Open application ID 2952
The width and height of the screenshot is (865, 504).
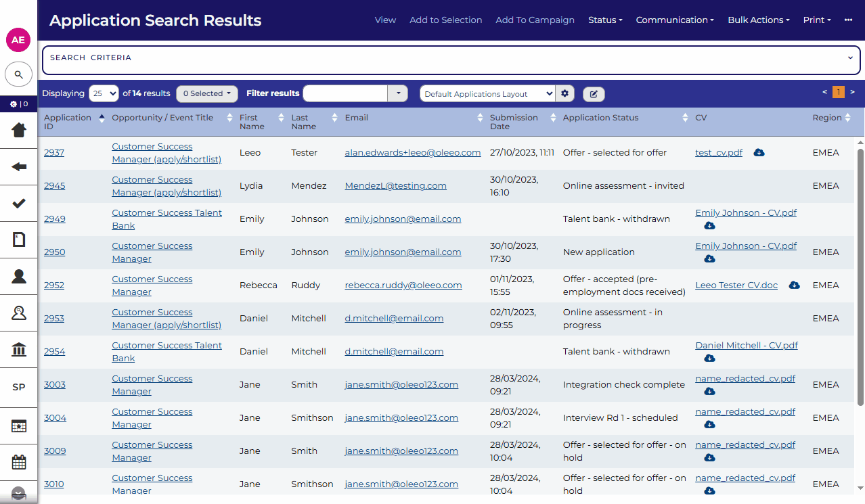tap(54, 285)
